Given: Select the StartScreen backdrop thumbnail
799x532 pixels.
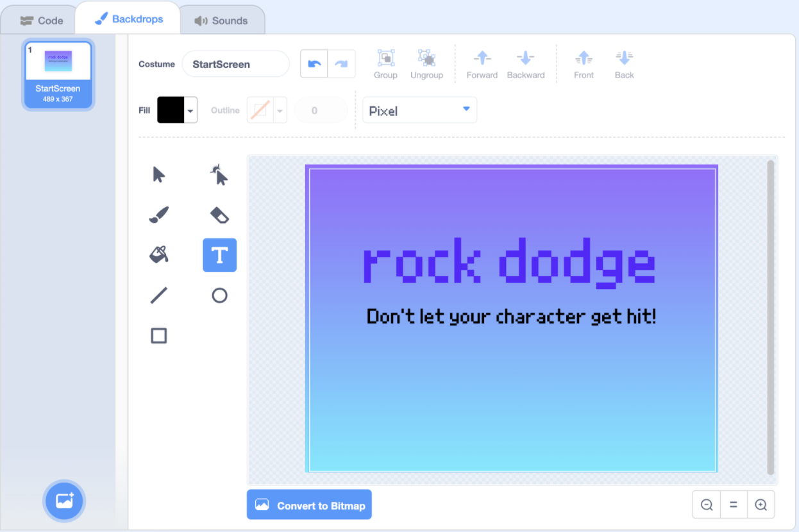Looking at the screenshot, I should [58, 74].
